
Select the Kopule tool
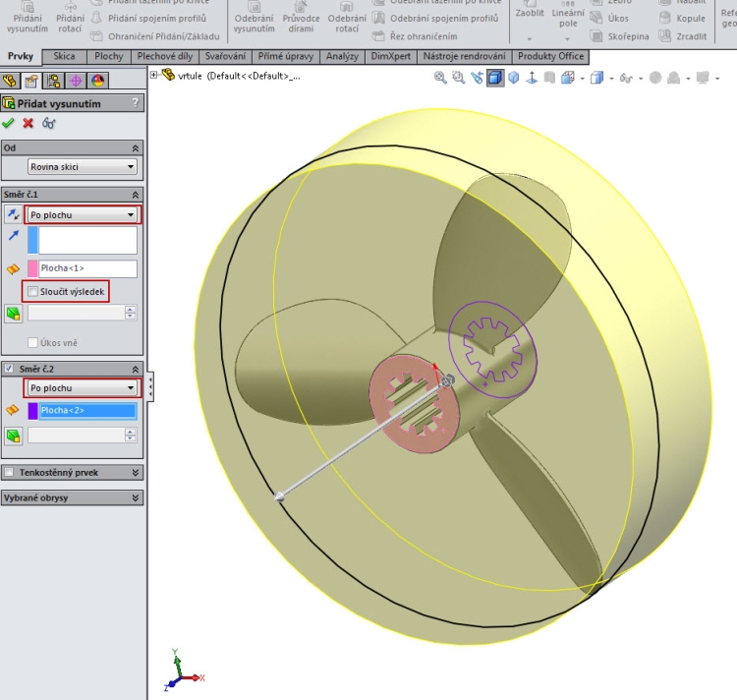[x=682, y=19]
